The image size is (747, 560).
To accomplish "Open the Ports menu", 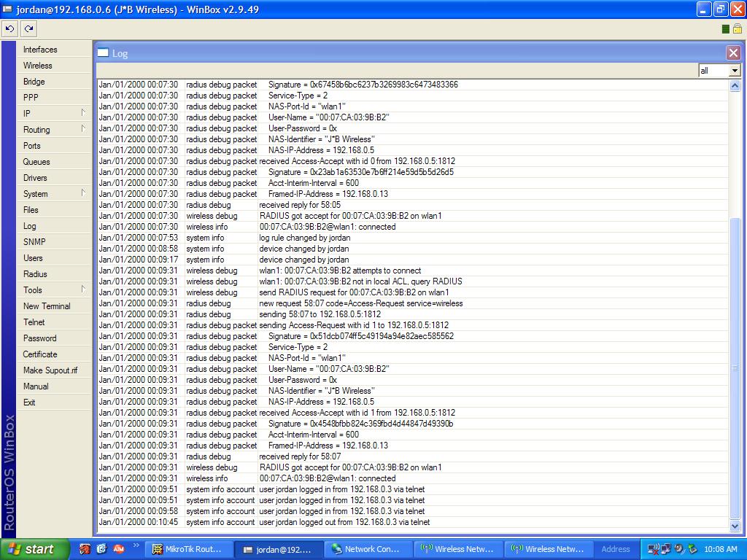I will (54, 146).
